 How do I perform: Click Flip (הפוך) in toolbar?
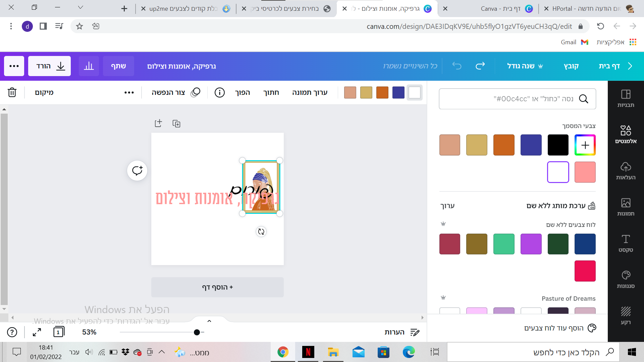pyautogui.click(x=243, y=93)
